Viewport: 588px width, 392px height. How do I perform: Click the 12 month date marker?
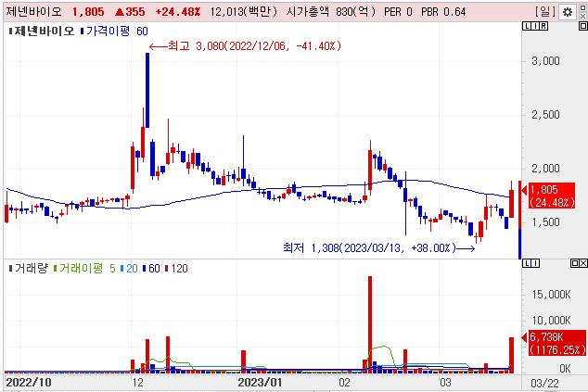tap(137, 383)
